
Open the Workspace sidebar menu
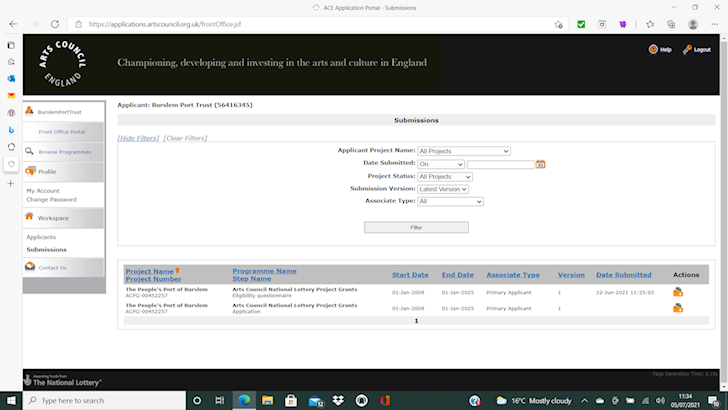pyautogui.click(x=54, y=217)
